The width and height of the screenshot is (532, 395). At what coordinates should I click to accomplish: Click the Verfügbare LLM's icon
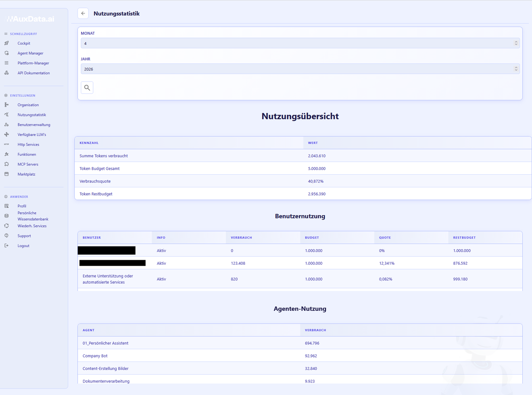click(6, 135)
